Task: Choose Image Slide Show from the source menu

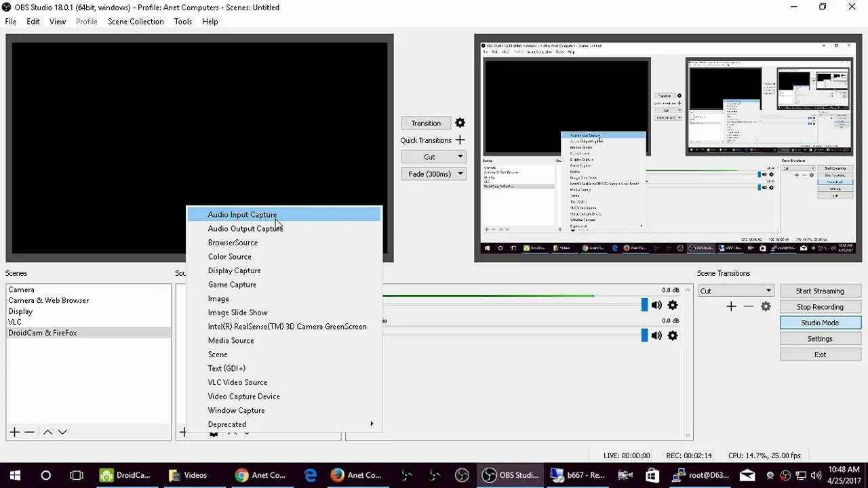Action: (285, 312)
